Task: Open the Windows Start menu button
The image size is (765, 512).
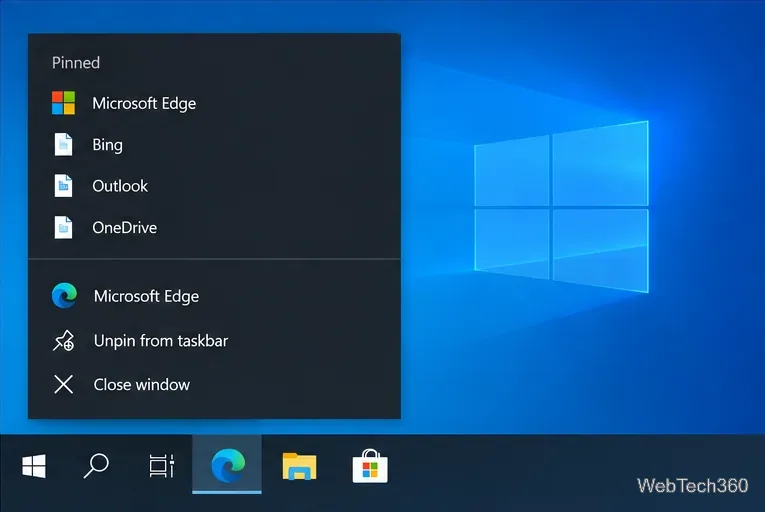Action: [x=34, y=466]
